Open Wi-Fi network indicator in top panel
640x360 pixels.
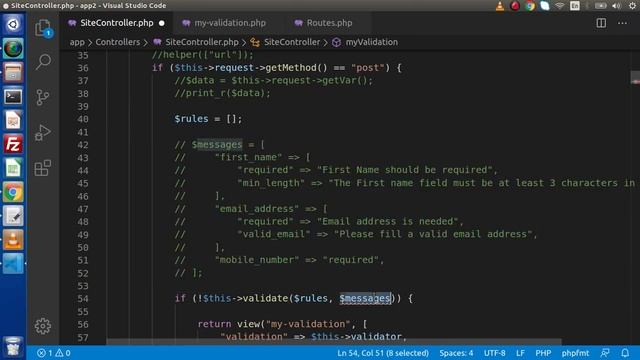pyautogui.click(x=560, y=6)
